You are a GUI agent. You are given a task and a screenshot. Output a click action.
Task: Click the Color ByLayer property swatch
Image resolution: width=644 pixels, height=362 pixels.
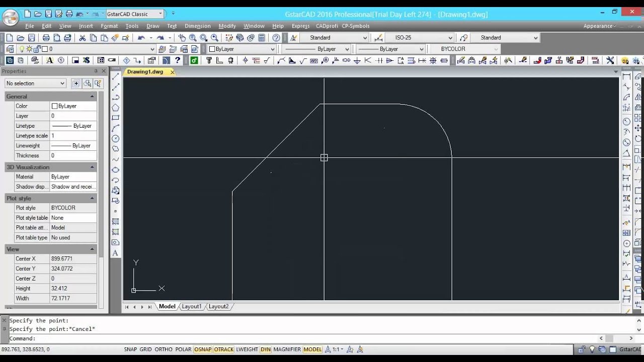[54, 106]
